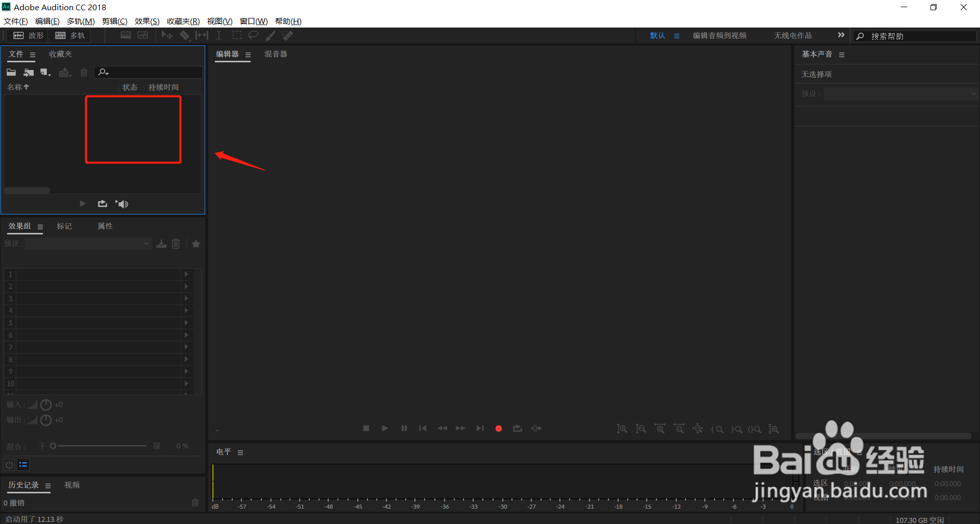Click the Files panel search field
Viewport: 980px width, 524px height.
149,73
